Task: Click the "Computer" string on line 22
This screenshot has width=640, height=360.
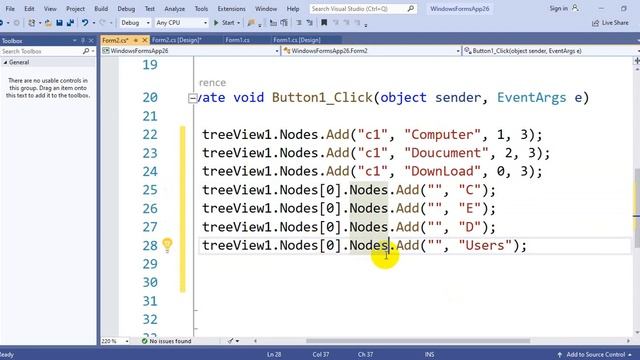Action: pyautogui.click(x=442, y=135)
